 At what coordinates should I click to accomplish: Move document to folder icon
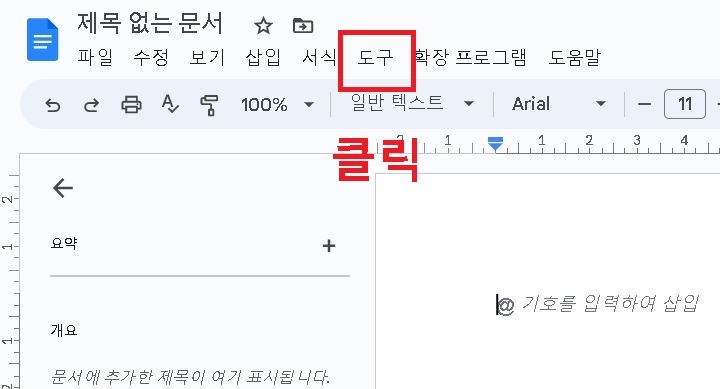(x=303, y=26)
